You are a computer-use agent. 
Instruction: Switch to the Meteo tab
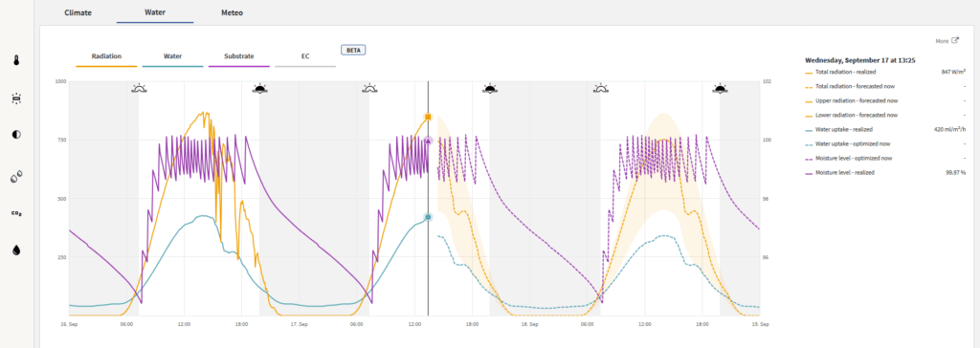[x=232, y=12]
